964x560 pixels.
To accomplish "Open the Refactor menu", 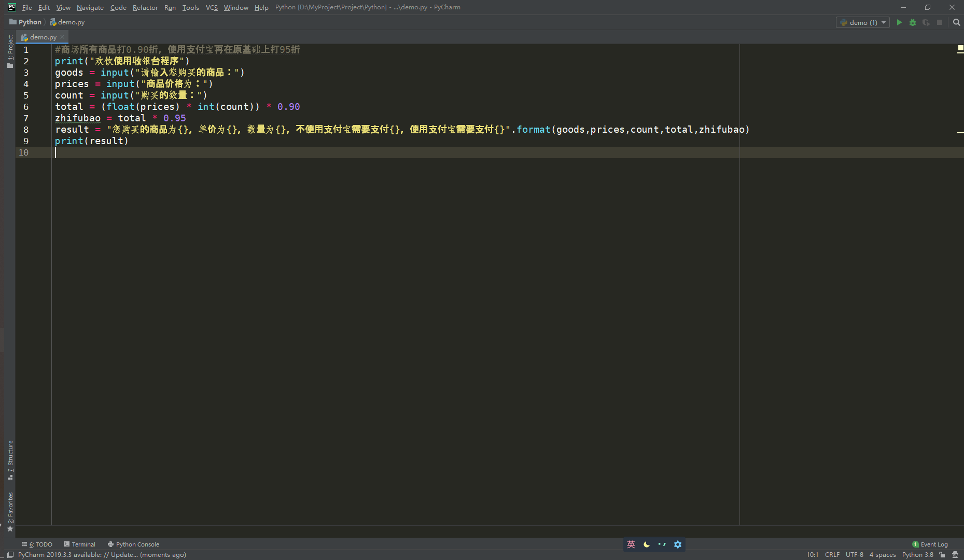I will [145, 7].
